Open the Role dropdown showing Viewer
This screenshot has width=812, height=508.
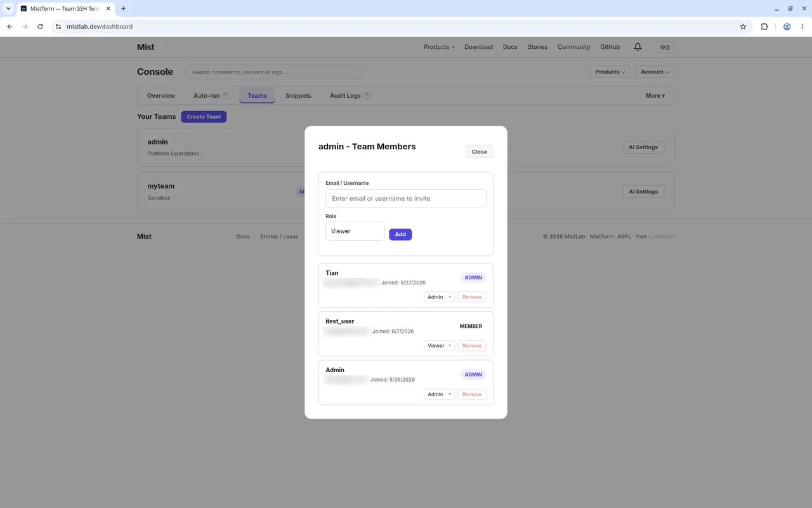[x=355, y=231]
